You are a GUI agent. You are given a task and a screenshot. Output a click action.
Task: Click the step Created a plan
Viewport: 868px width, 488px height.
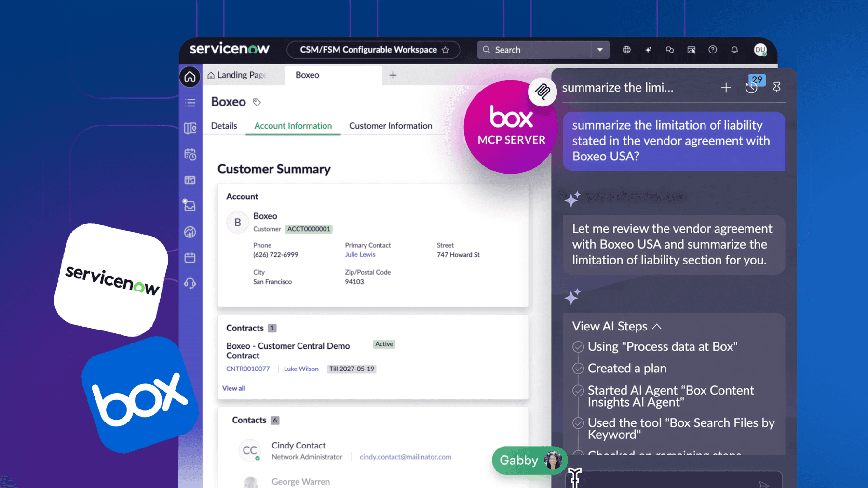pyautogui.click(x=627, y=369)
